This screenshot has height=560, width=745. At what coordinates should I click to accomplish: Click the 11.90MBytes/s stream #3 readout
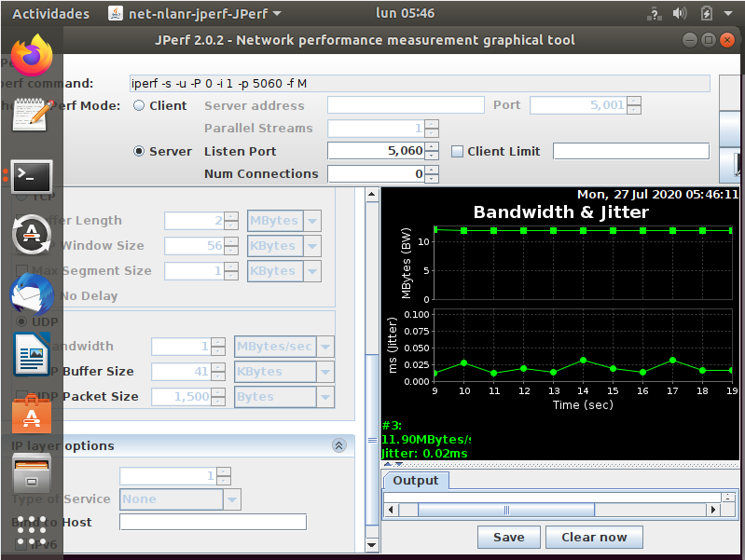[x=426, y=440]
